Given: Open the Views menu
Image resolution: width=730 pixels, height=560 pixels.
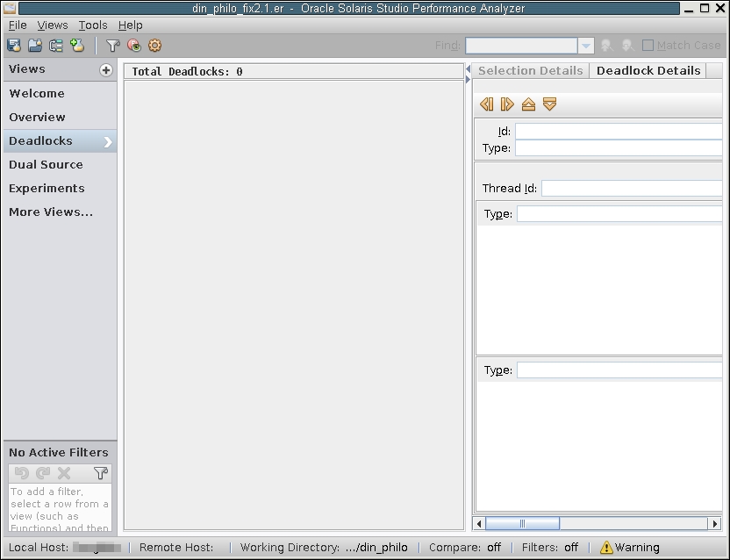Looking at the screenshot, I should 53,25.
